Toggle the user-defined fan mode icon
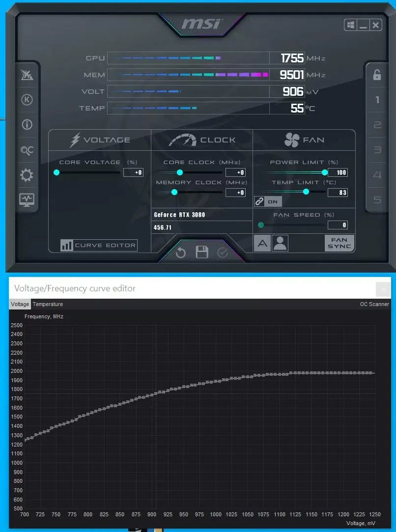The image size is (396, 532). (x=280, y=243)
